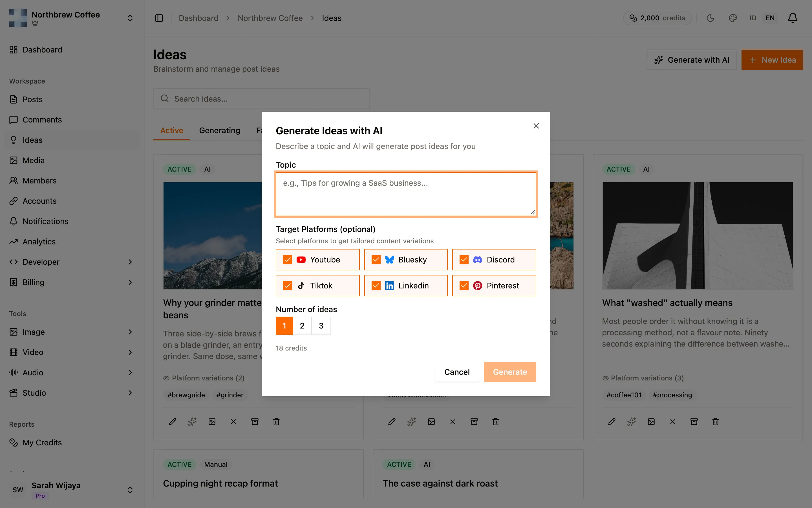Delete the washed idea with trash icon
The image size is (812, 508).
coord(716,422)
